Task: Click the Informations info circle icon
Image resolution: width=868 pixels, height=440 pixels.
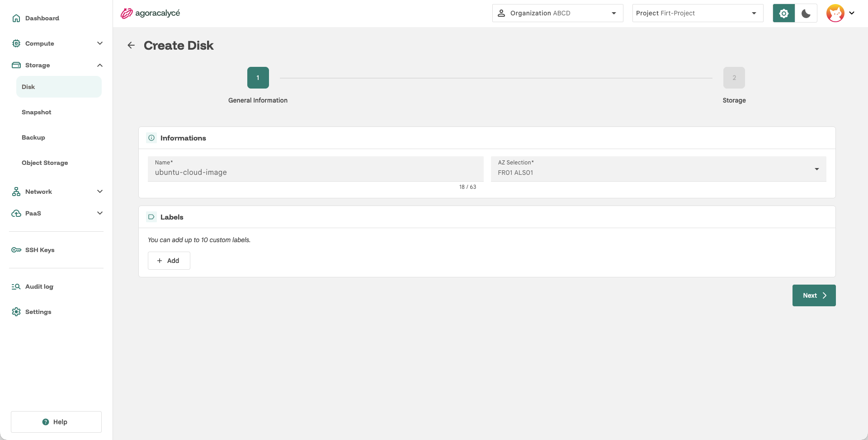Action: [x=151, y=138]
